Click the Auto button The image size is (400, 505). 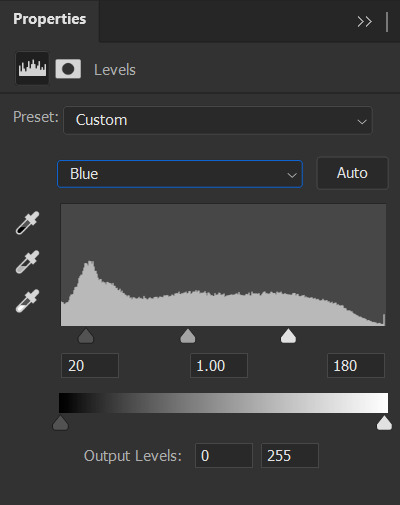(352, 173)
